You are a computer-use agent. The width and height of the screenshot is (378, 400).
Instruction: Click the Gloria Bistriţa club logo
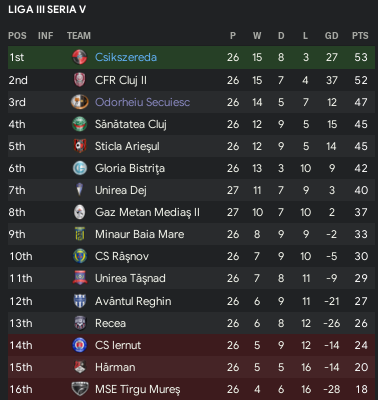pos(80,168)
